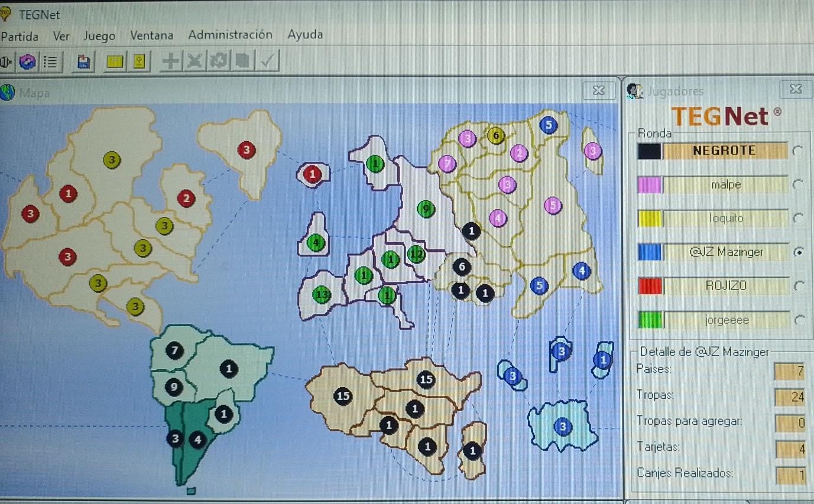Viewport: 814px width, 504px height.
Task: Click the @JZ Mazinger player name button
Action: click(x=726, y=252)
